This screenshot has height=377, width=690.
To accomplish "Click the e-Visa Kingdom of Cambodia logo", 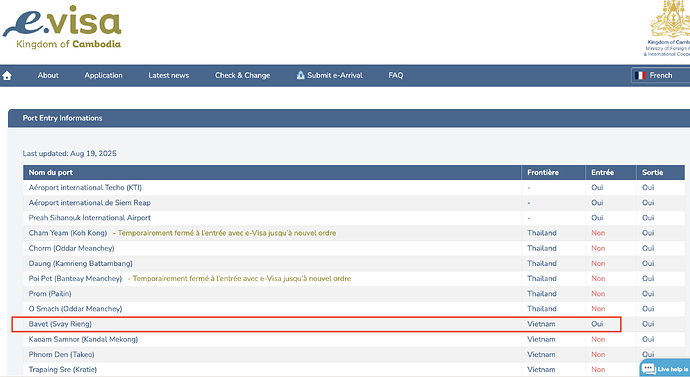I will (x=62, y=27).
